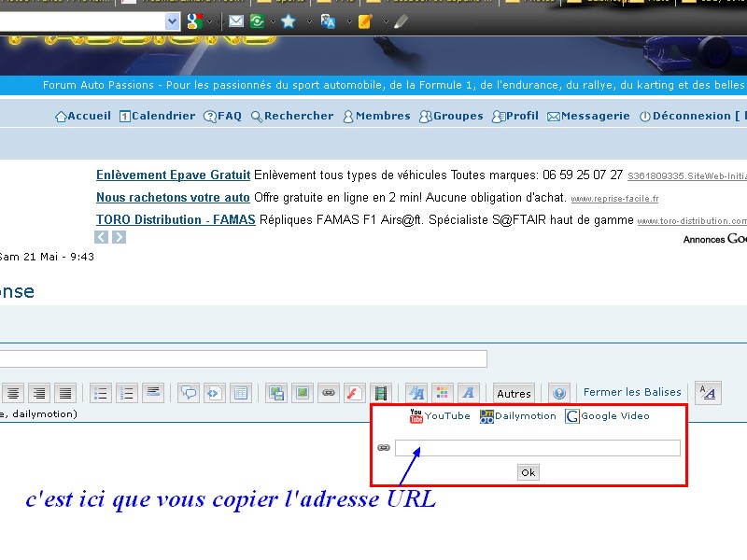The height and width of the screenshot is (560, 747).
Task: Open TORO Distribution - FAMAS ad link
Action: tap(176, 220)
